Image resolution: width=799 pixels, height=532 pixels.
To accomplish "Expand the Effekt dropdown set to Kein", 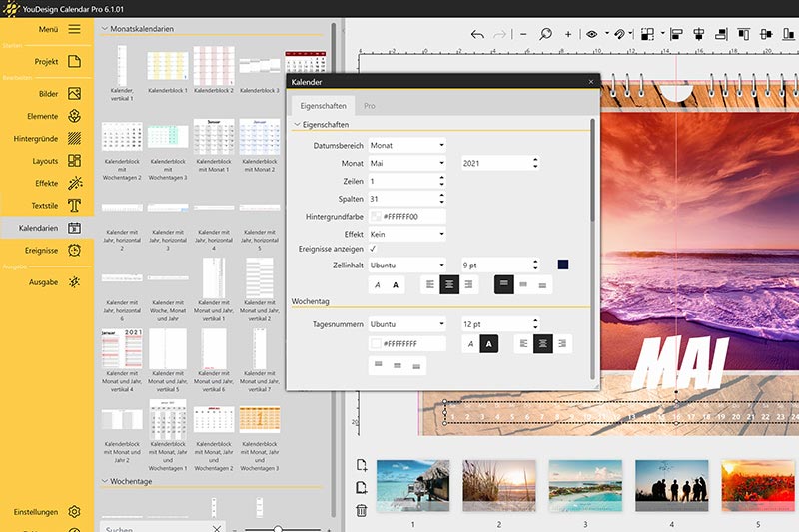I will coord(406,233).
